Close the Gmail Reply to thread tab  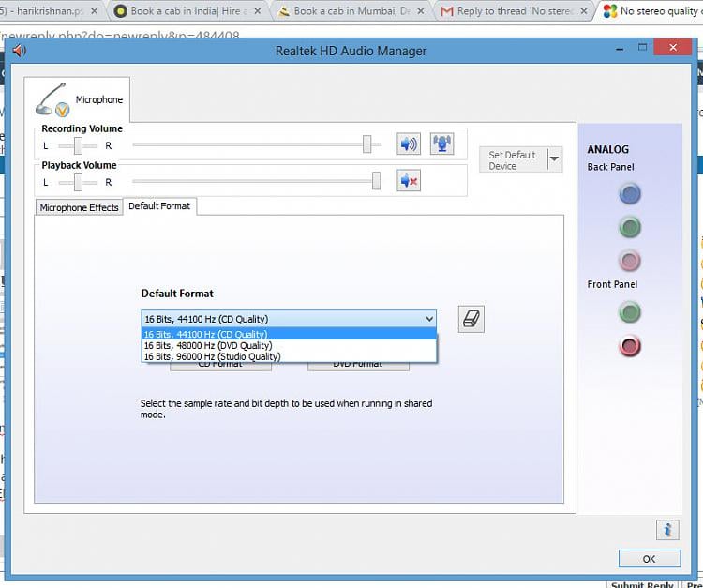[x=584, y=11]
